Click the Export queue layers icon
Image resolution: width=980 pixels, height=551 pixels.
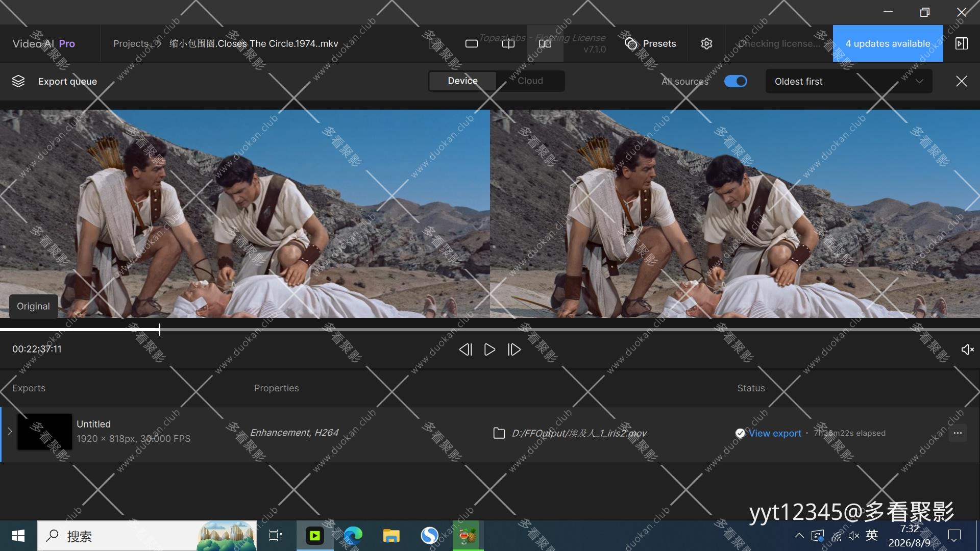point(18,81)
